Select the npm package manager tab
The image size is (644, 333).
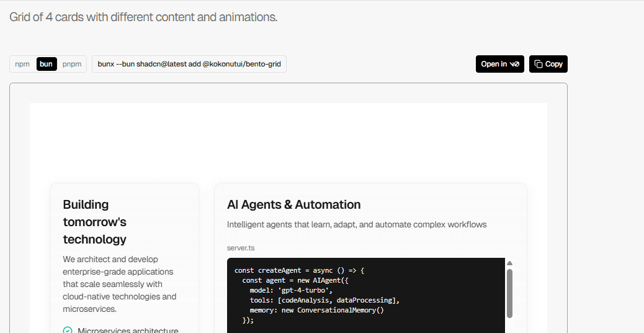(22, 64)
